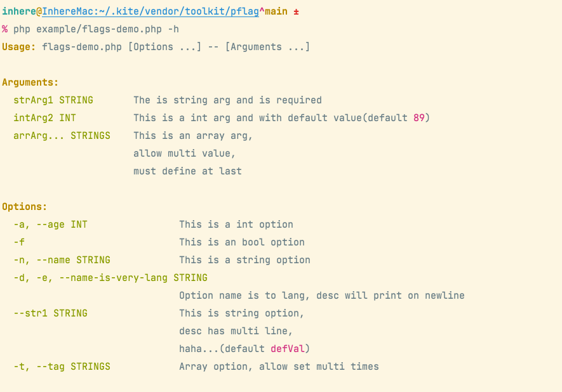
Task: Click the '--name-is-very-lang STRING' option
Action: (x=133, y=278)
